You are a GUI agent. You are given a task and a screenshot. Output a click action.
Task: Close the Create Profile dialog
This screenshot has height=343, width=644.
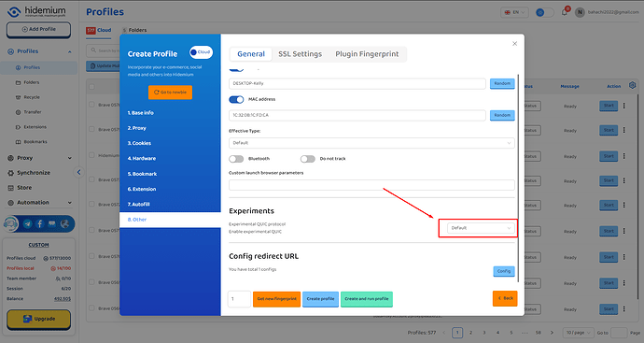[514, 44]
